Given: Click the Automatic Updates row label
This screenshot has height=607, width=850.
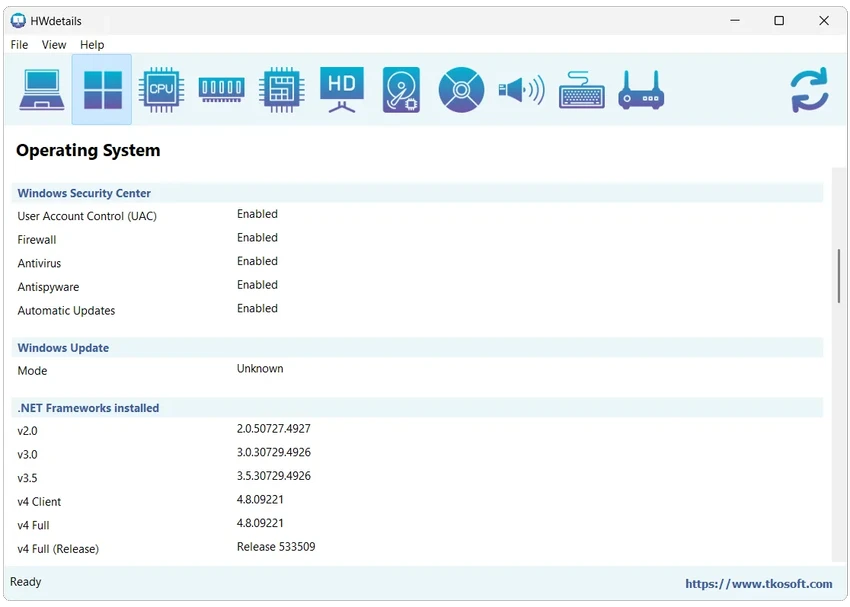Looking at the screenshot, I should (x=66, y=311).
